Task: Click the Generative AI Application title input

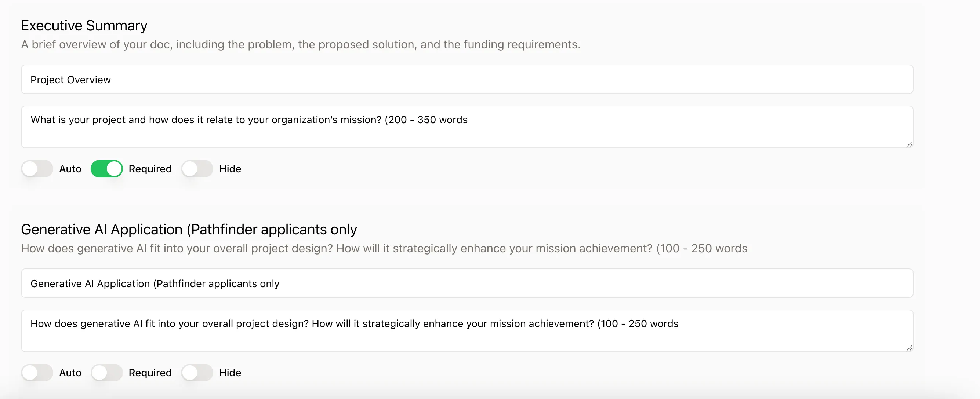Action: point(467,283)
